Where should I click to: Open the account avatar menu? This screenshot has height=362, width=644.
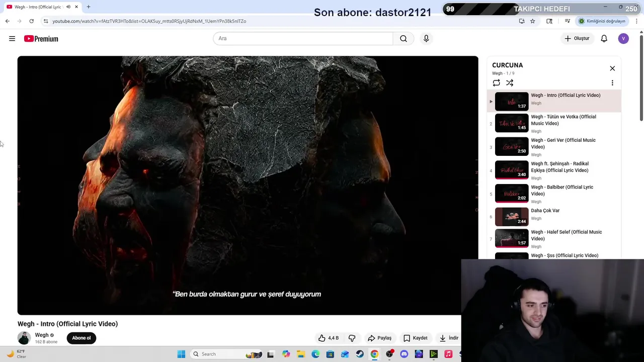623,39
